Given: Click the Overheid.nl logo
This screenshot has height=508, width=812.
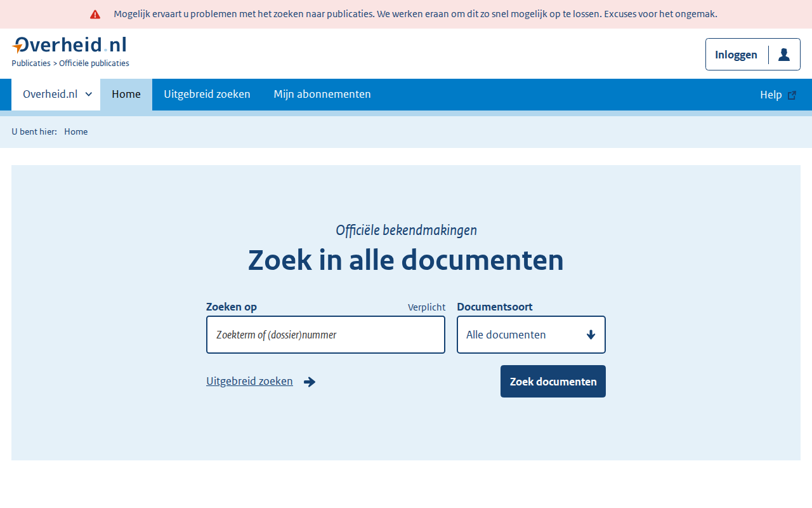Looking at the screenshot, I should 69,45.
